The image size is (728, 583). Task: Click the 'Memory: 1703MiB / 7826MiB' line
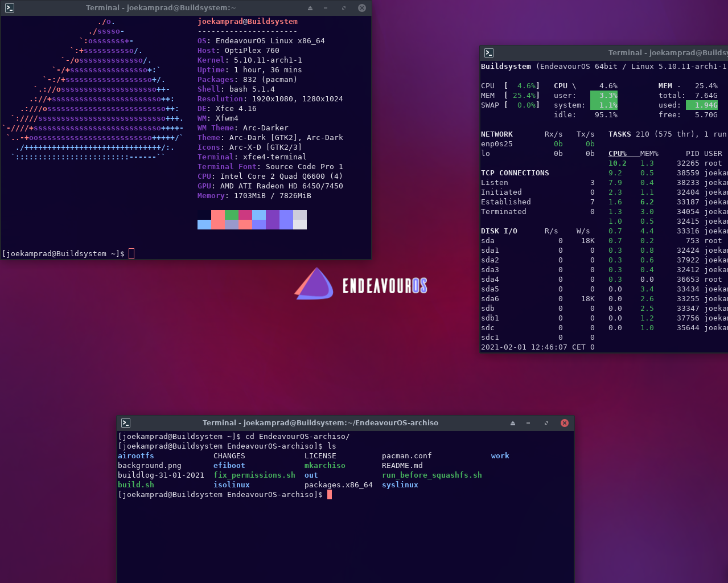point(254,195)
